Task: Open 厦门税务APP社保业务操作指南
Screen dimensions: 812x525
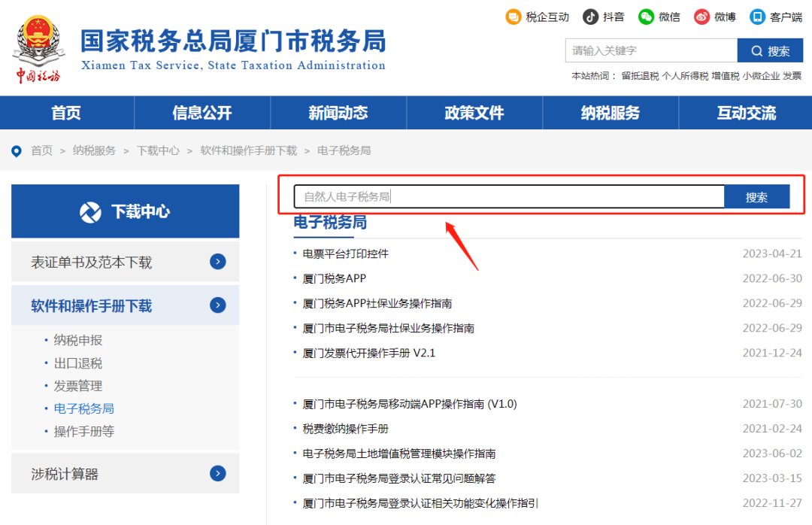Action: (377, 303)
